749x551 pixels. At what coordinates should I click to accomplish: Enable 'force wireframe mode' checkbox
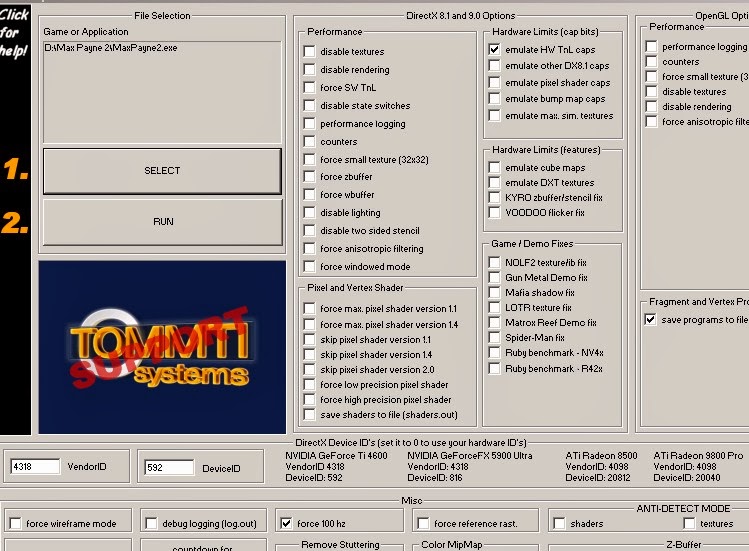(x=15, y=523)
